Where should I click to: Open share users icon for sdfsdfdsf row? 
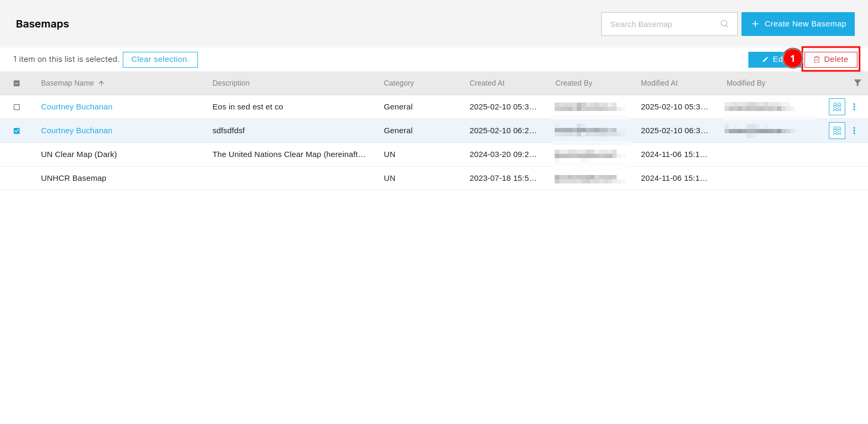pos(837,131)
